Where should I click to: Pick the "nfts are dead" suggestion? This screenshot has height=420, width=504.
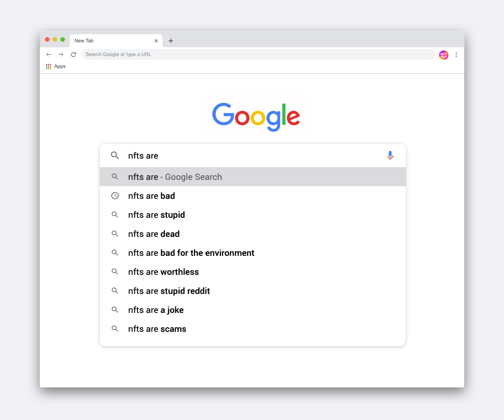pyautogui.click(x=253, y=234)
